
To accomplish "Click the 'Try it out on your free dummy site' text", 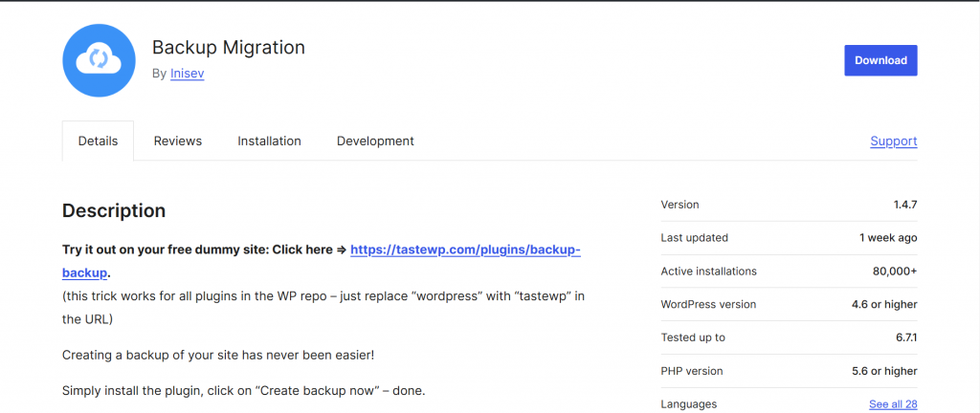I will [x=167, y=250].
